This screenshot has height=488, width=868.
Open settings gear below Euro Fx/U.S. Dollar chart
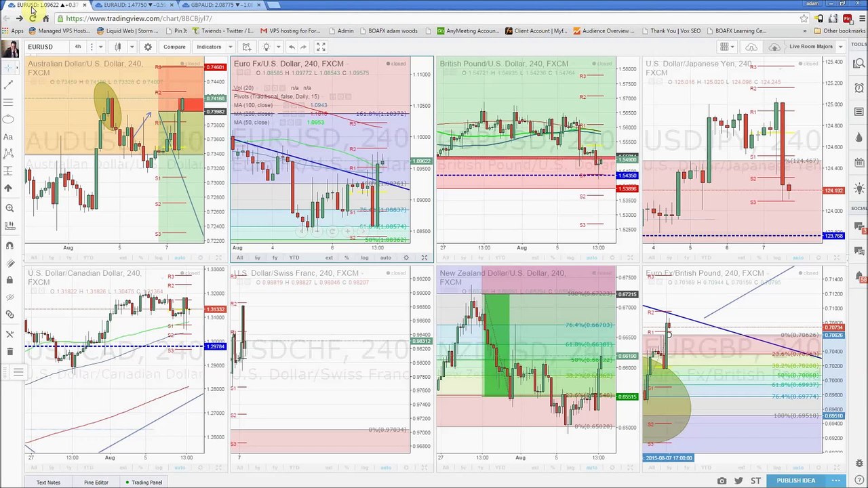[406, 258]
